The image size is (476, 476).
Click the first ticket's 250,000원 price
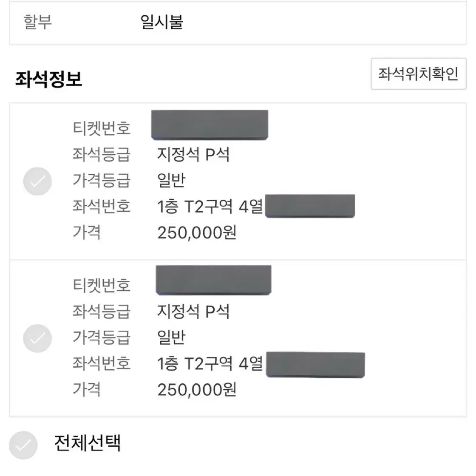pos(197,233)
